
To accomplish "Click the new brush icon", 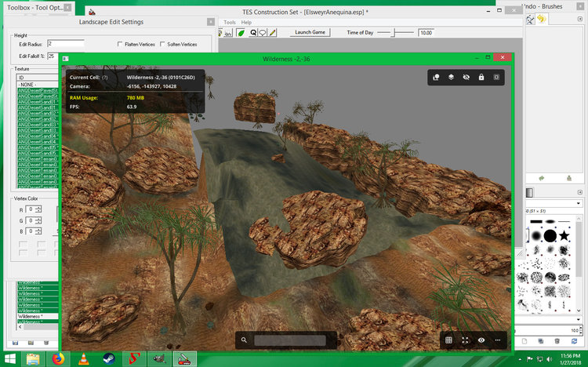I will [524, 341].
